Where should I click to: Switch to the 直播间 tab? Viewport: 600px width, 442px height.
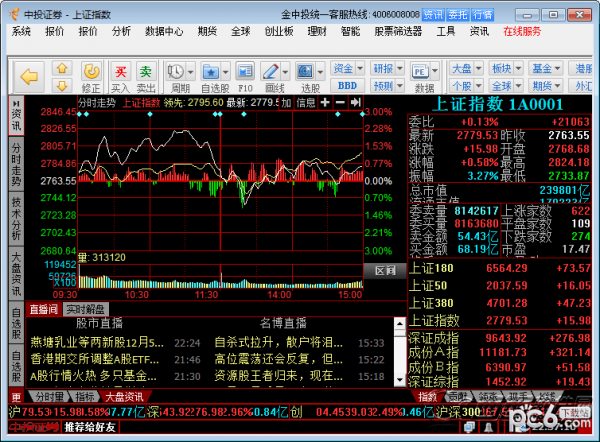point(44,309)
